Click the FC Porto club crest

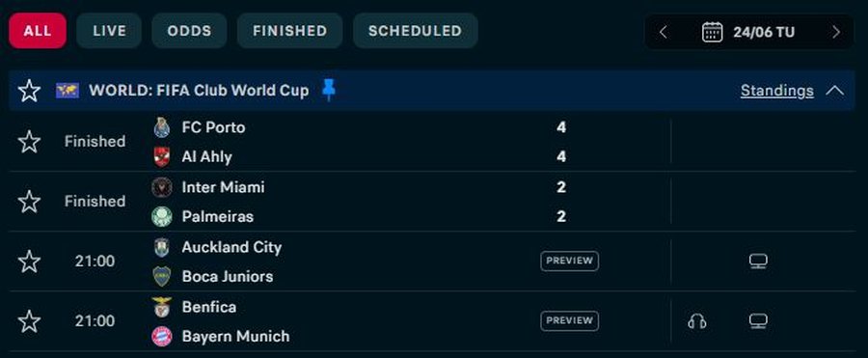tap(162, 127)
